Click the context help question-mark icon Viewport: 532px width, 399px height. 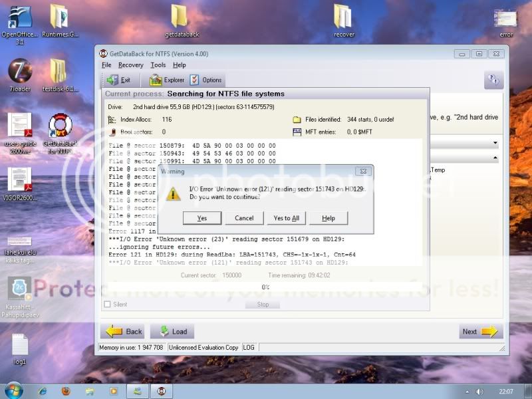click(x=493, y=80)
